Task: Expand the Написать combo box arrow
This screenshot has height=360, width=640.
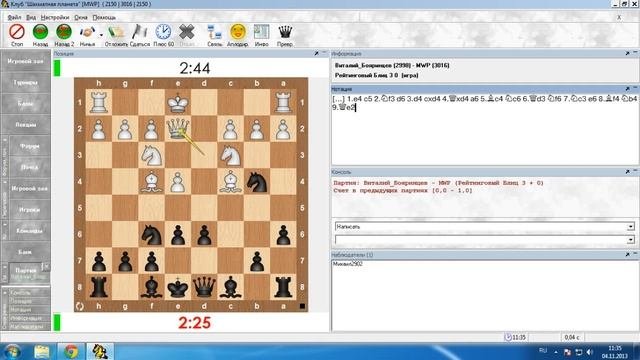Action: coord(631,227)
